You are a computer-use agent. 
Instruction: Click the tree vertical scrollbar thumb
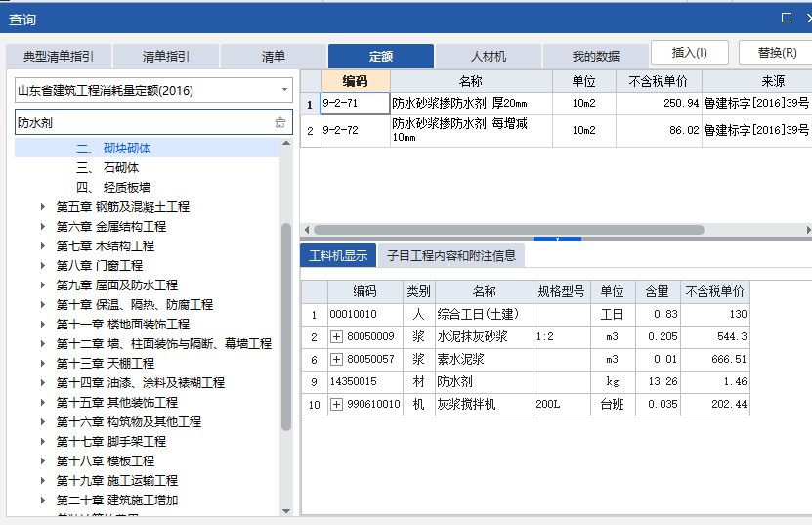coord(286,327)
